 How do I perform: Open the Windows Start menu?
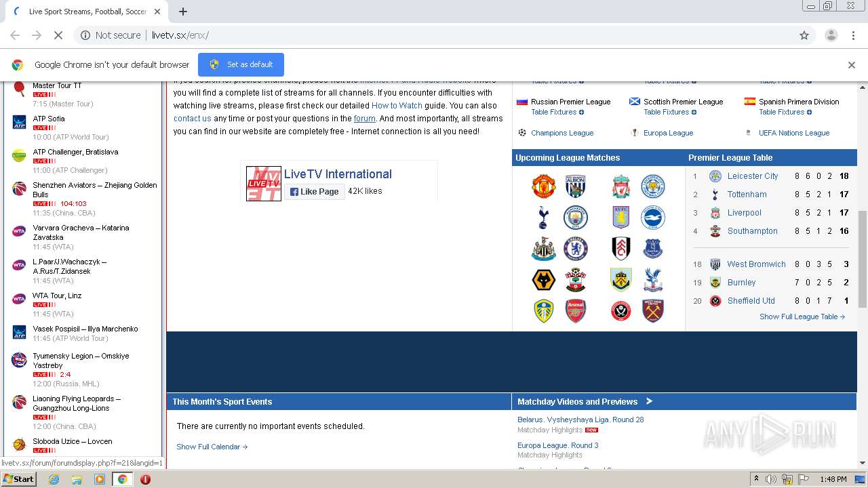[19, 479]
